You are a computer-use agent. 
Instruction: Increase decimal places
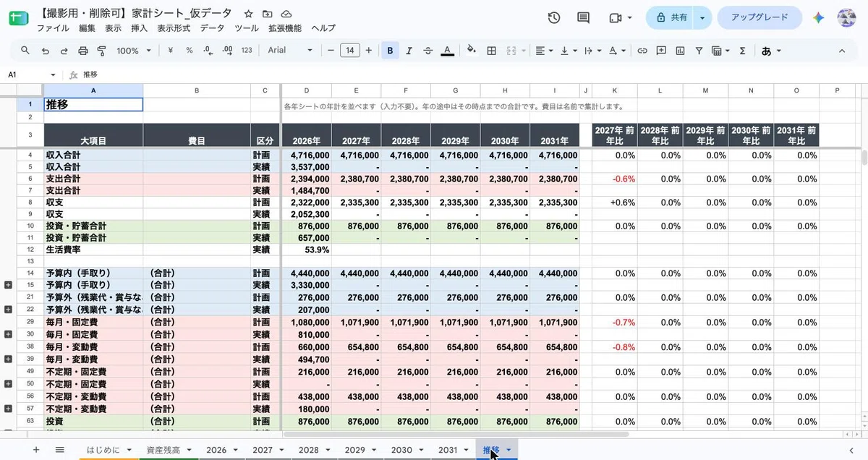227,51
